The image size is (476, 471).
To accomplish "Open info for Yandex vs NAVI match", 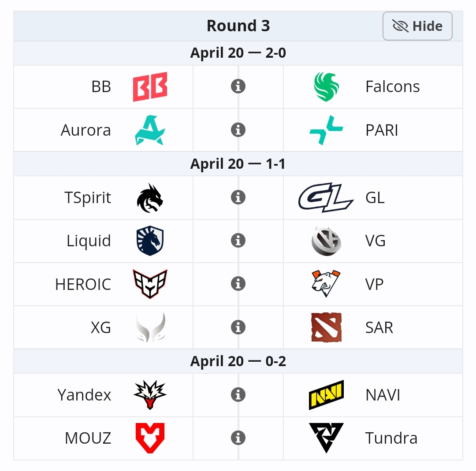I will click(238, 395).
